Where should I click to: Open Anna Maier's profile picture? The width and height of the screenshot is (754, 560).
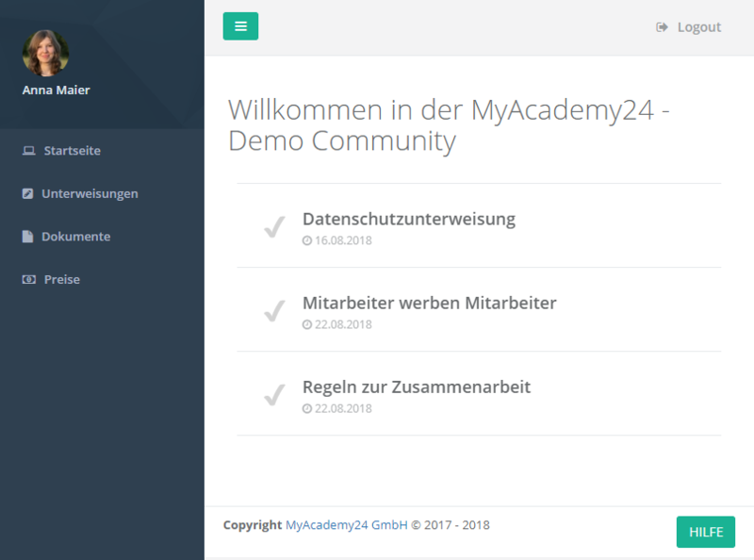click(x=45, y=54)
